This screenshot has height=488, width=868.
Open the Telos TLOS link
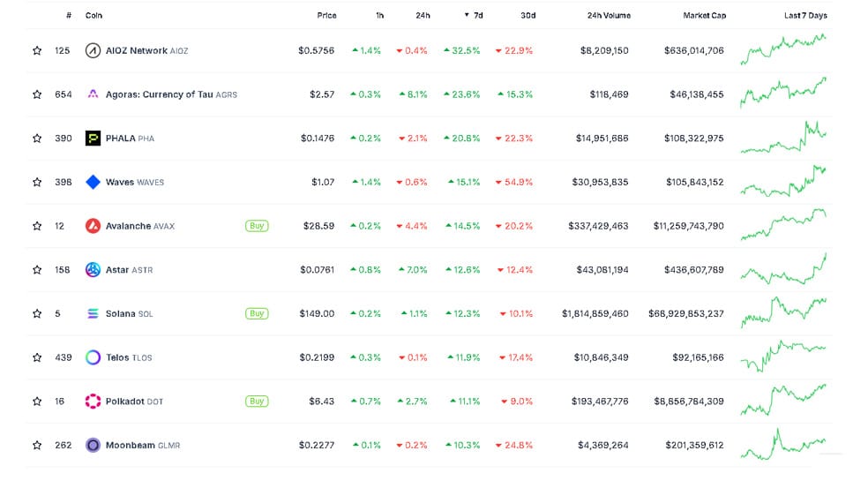point(129,357)
